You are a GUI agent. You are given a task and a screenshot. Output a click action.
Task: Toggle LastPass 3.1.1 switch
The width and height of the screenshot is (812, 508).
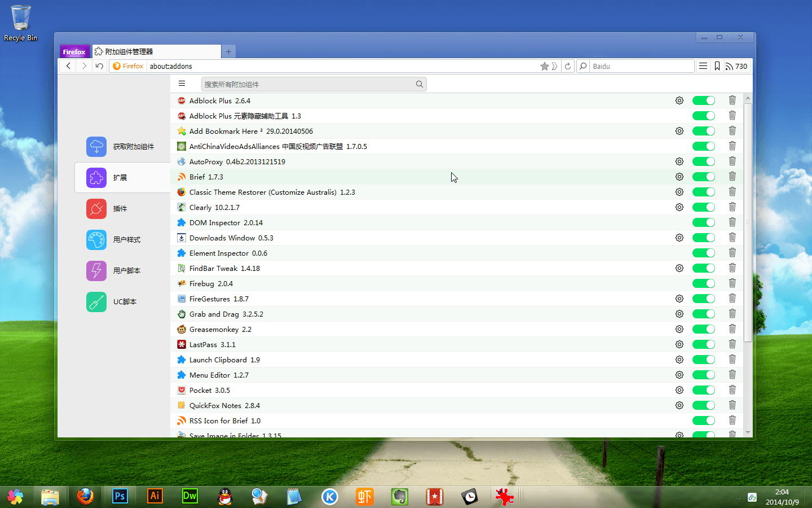(x=703, y=344)
